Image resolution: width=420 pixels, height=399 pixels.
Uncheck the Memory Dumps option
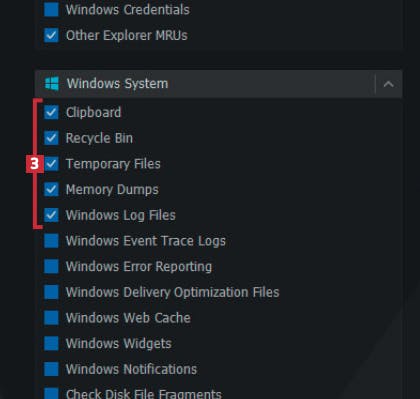(x=51, y=189)
